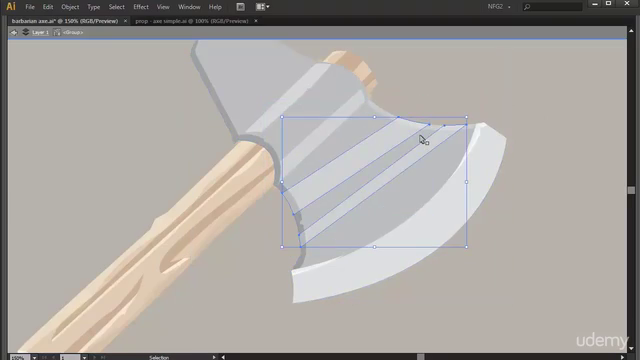Click the top-left bounding box corner handle
Image resolution: width=640 pixels, height=360 pixels.
(282, 117)
